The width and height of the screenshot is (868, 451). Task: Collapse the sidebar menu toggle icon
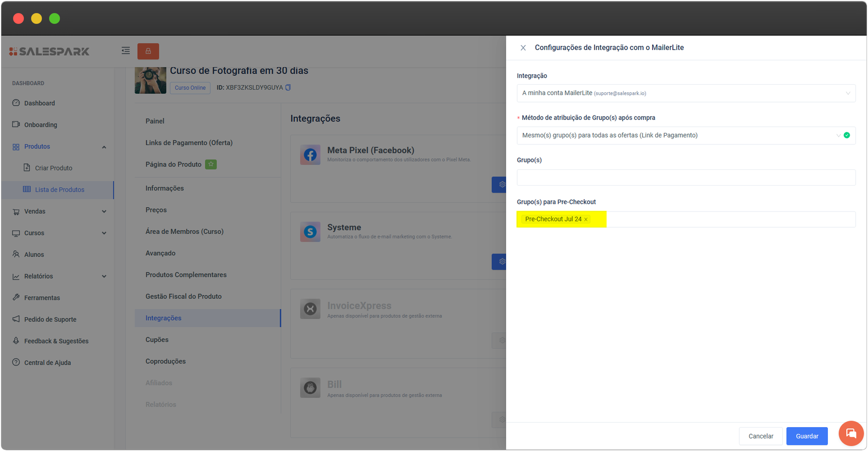tap(126, 50)
